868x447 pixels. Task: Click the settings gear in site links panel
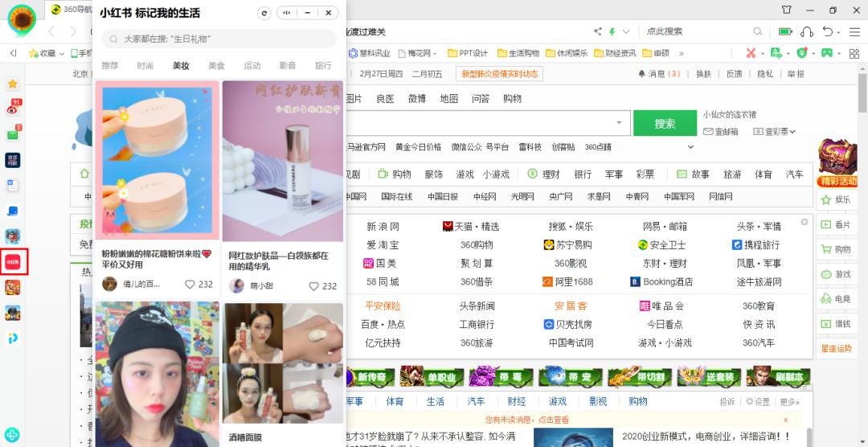click(x=805, y=222)
